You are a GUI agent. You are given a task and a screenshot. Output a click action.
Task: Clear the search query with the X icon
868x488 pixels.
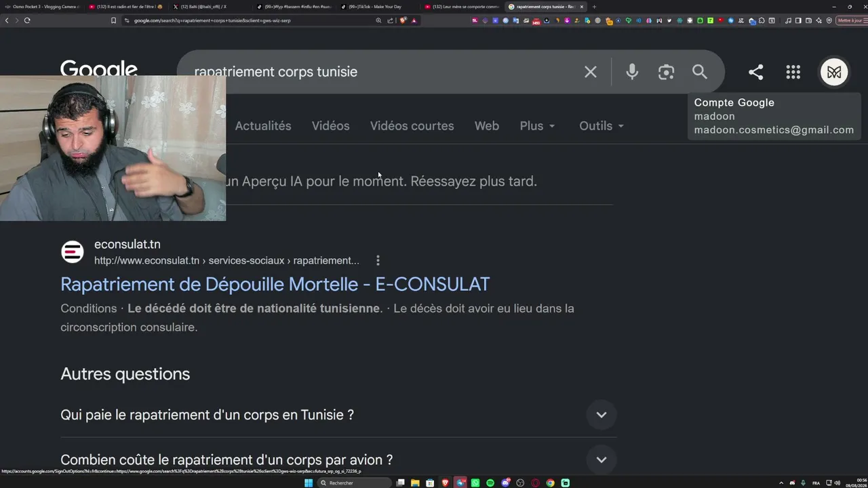(x=591, y=72)
